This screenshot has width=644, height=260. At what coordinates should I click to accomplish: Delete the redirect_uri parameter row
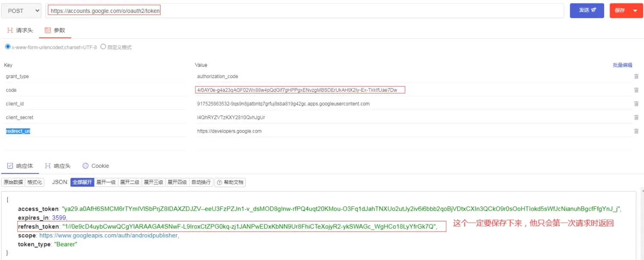coord(636,131)
